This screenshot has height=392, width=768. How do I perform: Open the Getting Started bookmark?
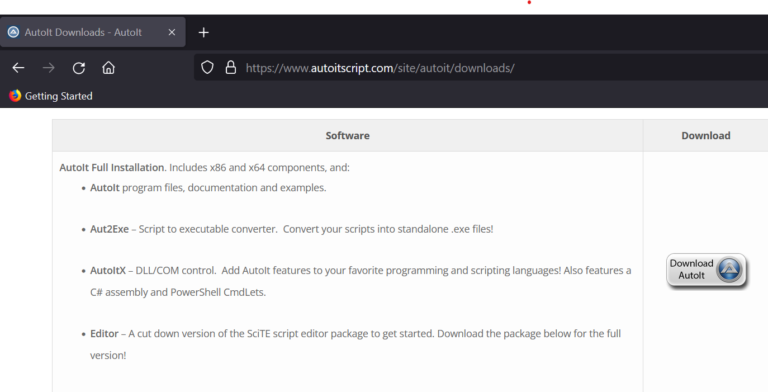50,96
